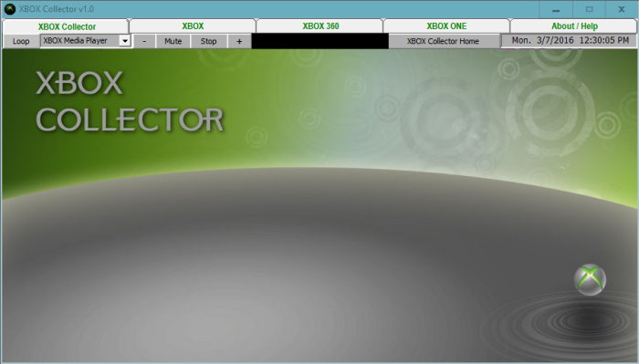Toggle the Loop button
The image size is (639, 364).
click(21, 41)
